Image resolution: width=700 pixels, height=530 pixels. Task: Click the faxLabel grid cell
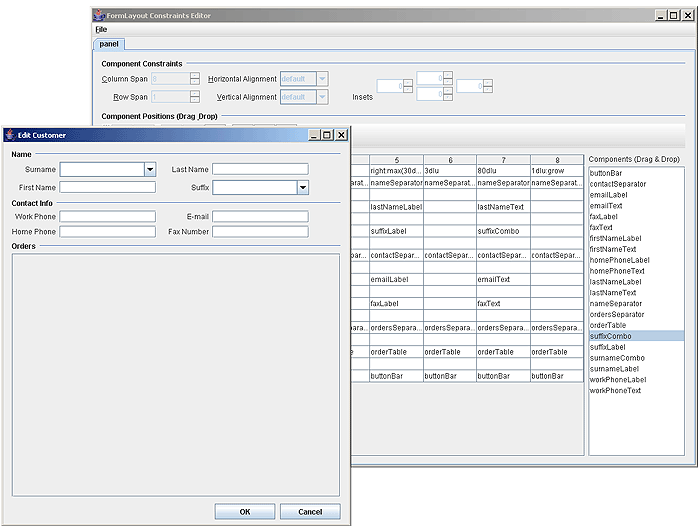point(396,304)
